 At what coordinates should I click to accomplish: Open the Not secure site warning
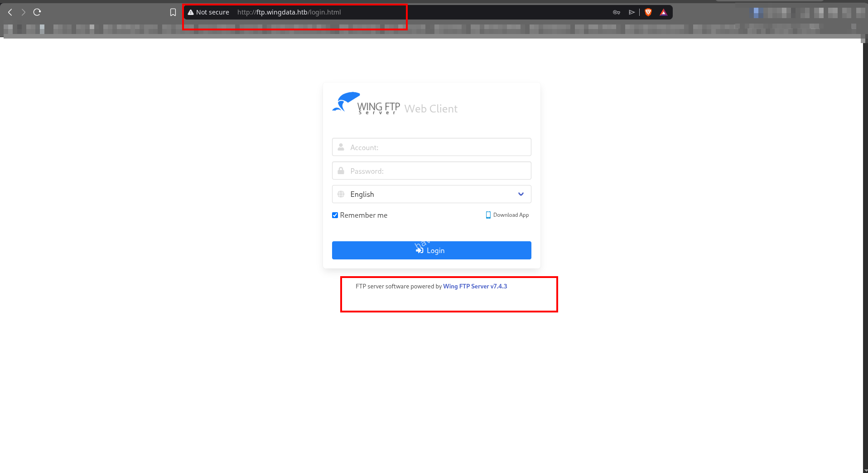208,12
